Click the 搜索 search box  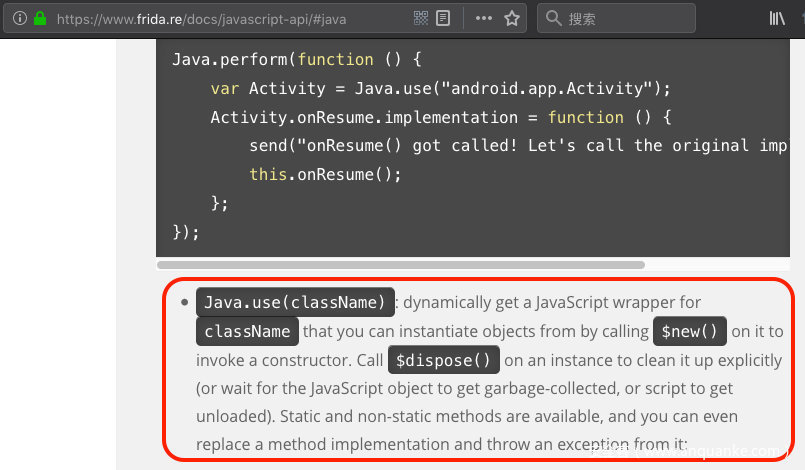point(625,18)
